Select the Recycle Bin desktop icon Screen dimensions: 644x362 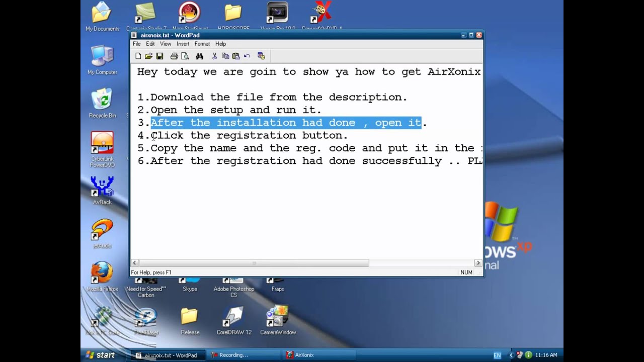(x=102, y=104)
